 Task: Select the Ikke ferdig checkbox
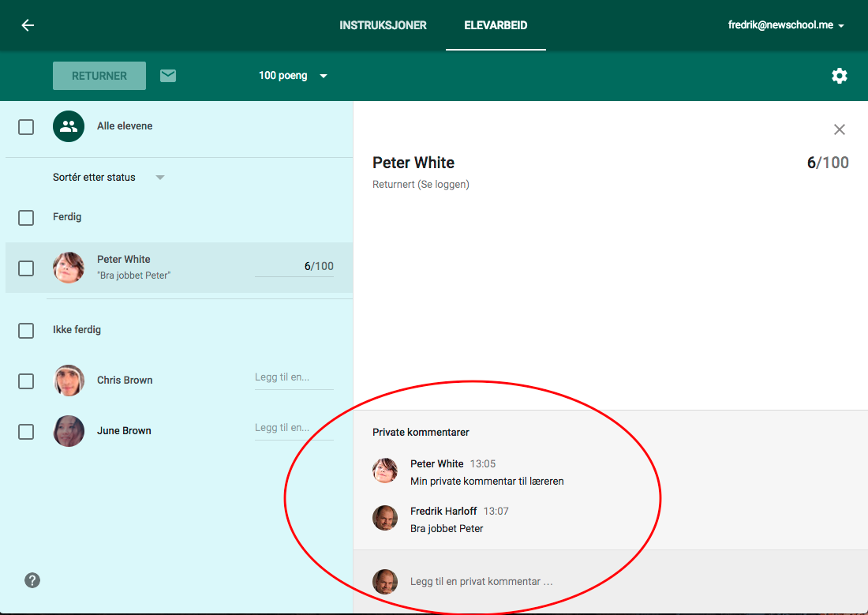(26, 330)
